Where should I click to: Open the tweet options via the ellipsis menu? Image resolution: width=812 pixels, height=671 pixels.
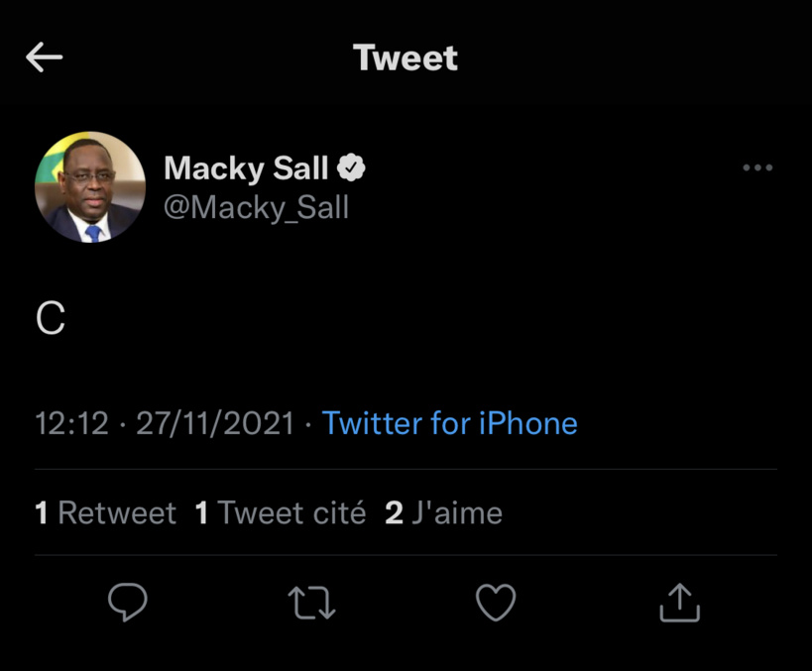(x=757, y=168)
